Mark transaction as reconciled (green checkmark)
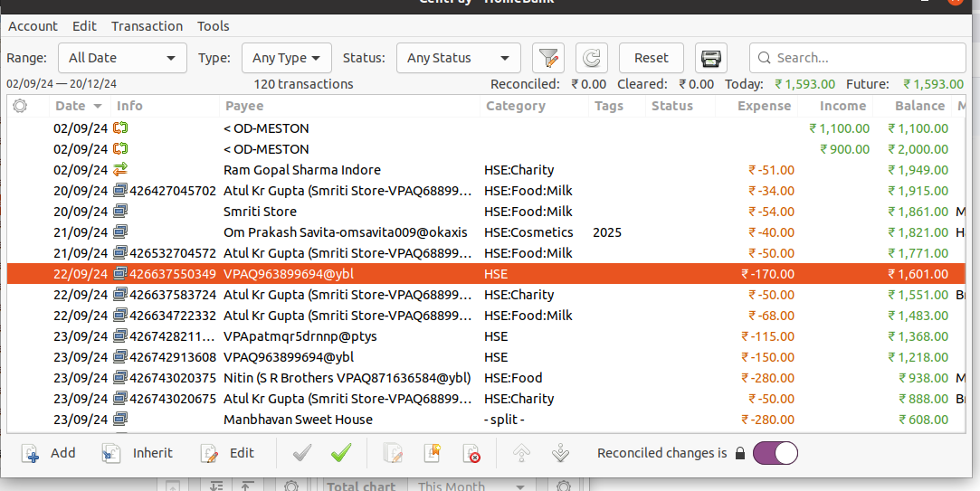Image resolution: width=980 pixels, height=491 pixels. click(341, 453)
